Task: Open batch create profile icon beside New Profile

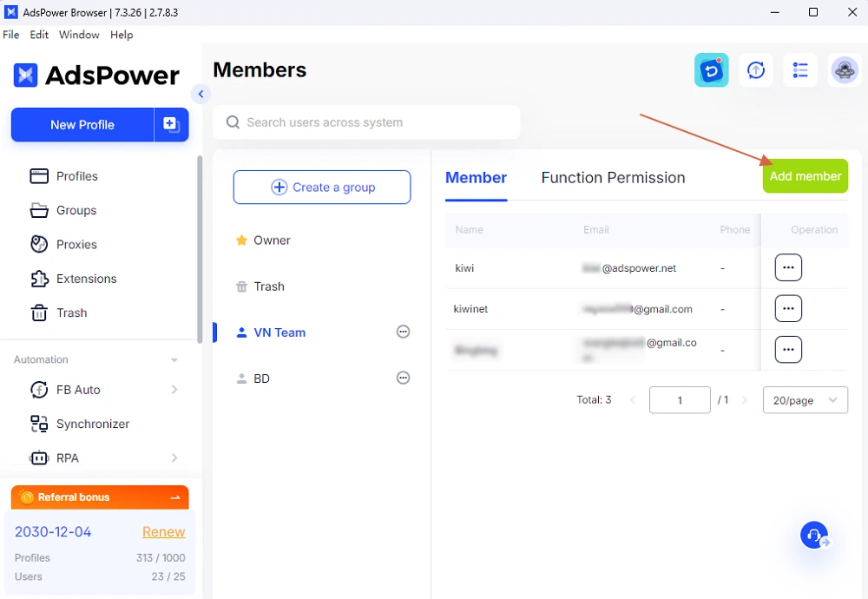Action: tap(171, 124)
